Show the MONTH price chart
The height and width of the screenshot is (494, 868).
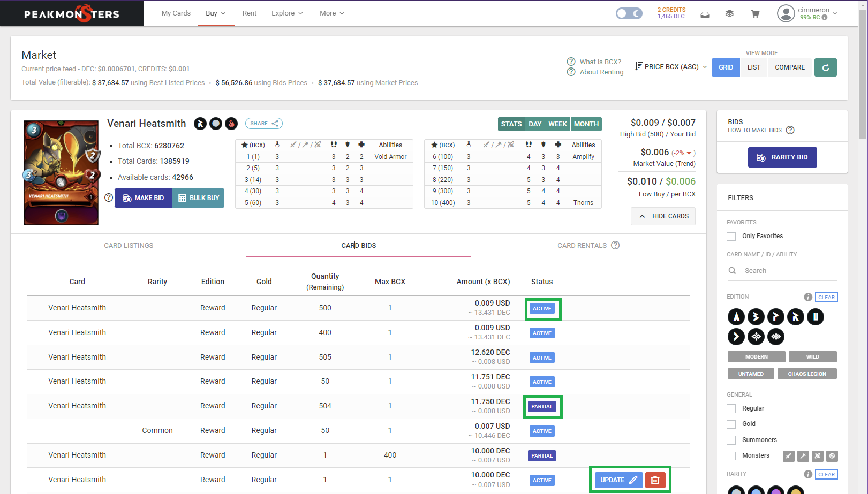click(x=586, y=124)
